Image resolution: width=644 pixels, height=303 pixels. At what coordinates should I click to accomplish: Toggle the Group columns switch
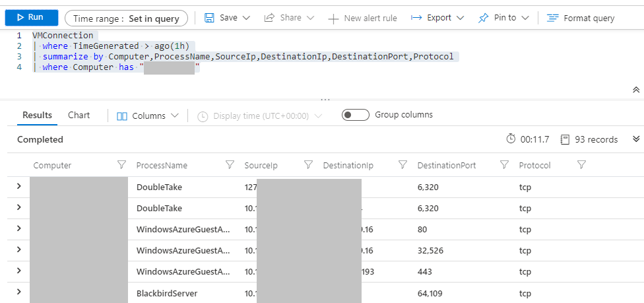coord(355,115)
